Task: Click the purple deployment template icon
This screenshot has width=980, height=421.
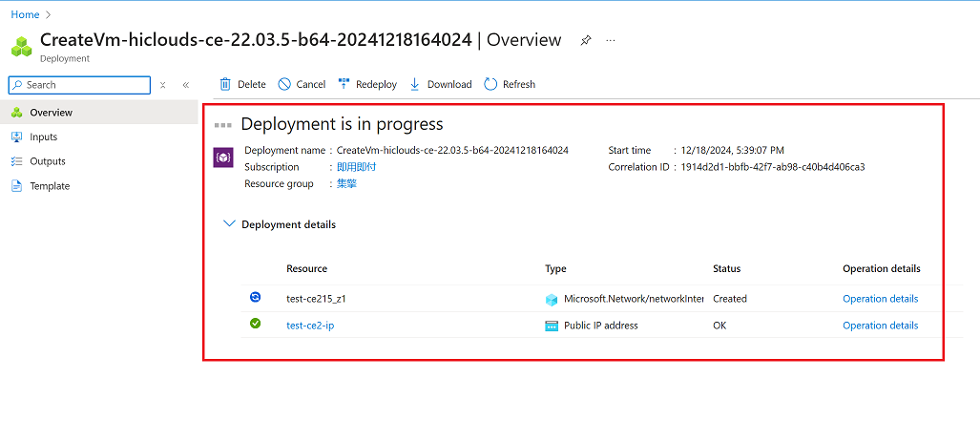Action: tap(223, 158)
